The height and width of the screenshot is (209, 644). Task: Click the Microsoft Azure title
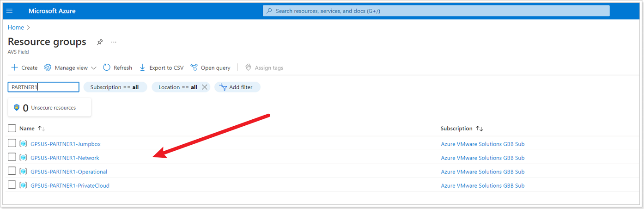pyautogui.click(x=52, y=11)
